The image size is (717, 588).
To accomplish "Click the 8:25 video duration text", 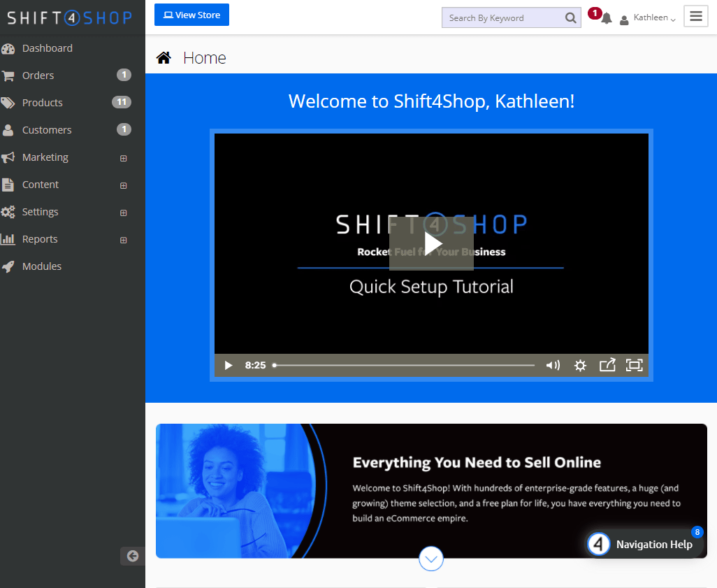I will (x=255, y=365).
